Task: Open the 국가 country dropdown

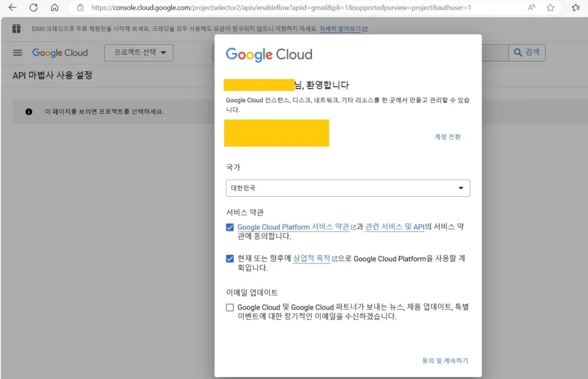Action: pyautogui.click(x=460, y=188)
